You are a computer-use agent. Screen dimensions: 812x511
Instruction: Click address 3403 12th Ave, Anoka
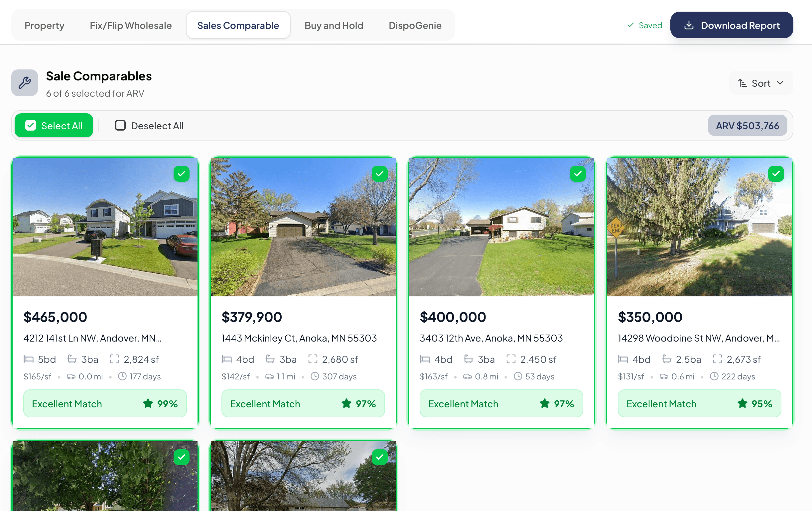tap(491, 338)
